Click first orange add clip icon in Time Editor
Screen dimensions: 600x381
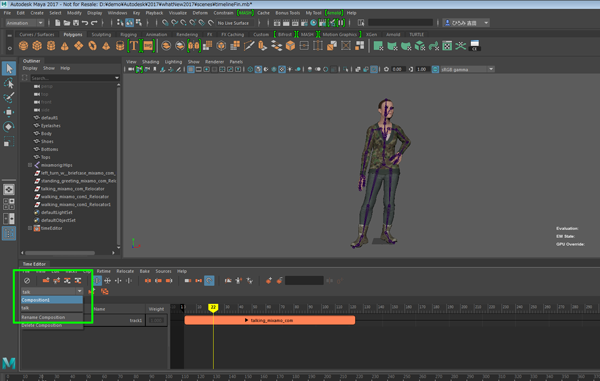click(46, 281)
